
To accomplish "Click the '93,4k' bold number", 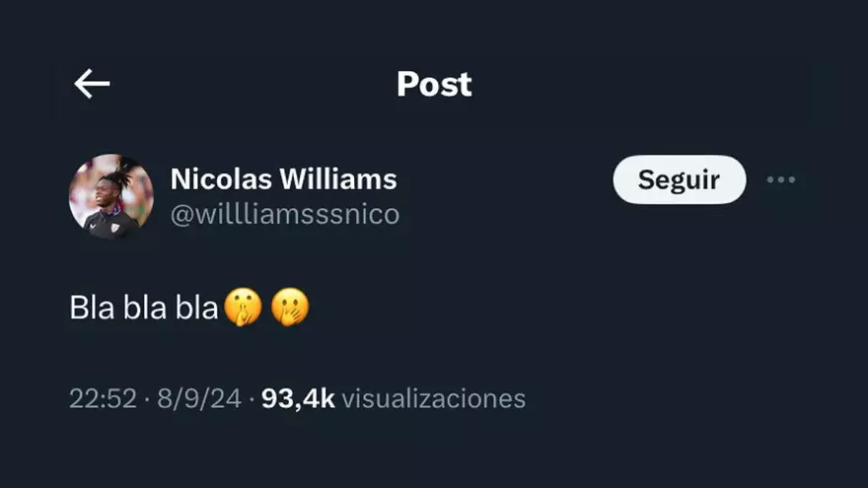I will [298, 399].
